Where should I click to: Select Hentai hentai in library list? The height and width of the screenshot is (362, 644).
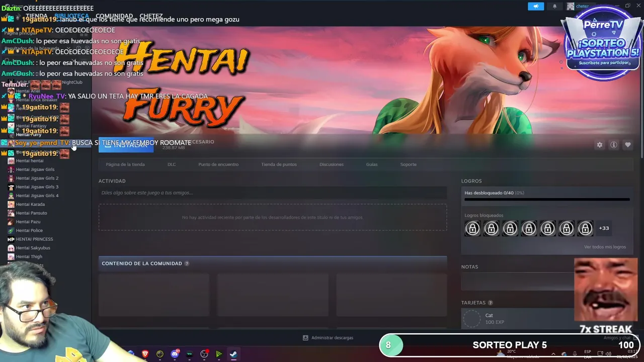click(30, 161)
